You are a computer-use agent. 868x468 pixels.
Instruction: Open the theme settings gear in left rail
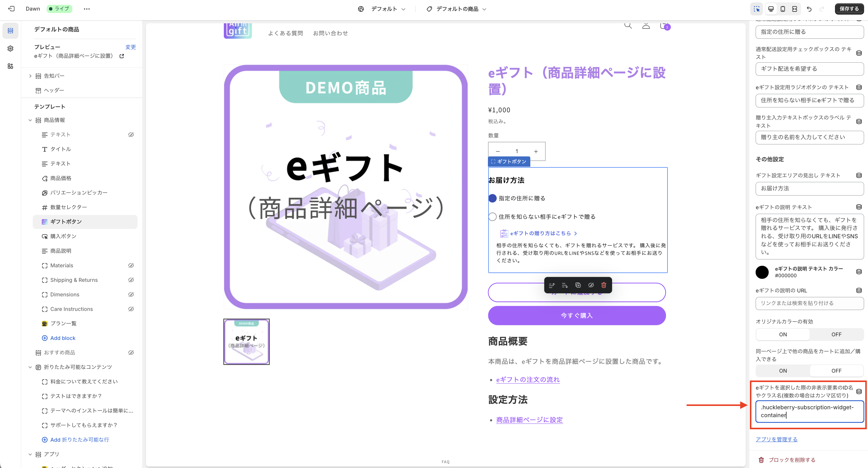click(10, 48)
